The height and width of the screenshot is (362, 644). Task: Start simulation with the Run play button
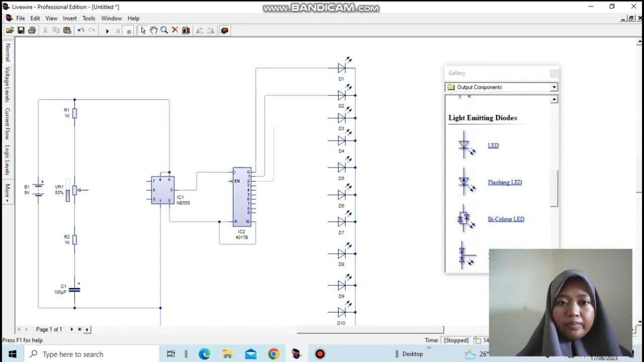[x=107, y=31]
